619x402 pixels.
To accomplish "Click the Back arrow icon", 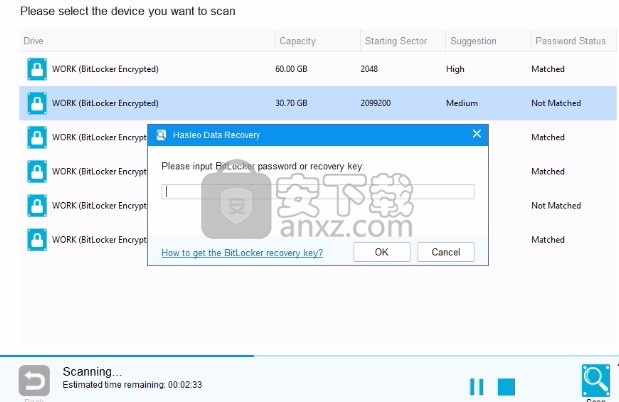I will pos(34,381).
